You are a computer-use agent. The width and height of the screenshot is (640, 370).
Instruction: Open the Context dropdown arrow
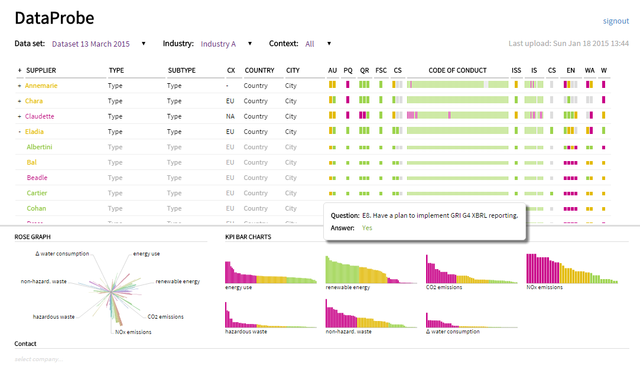pyautogui.click(x=329, y=44)
